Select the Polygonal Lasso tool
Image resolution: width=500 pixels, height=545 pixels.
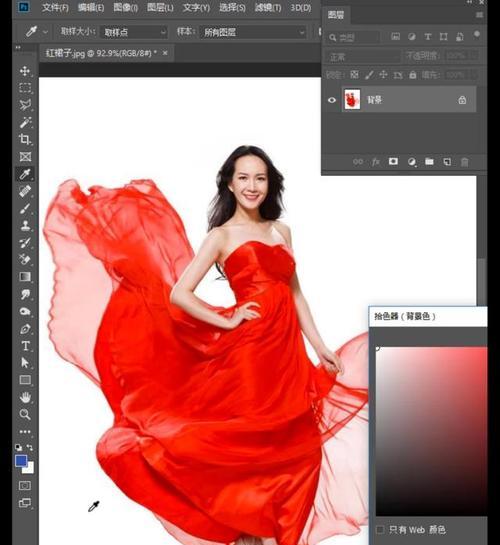[x=25, y=105]
